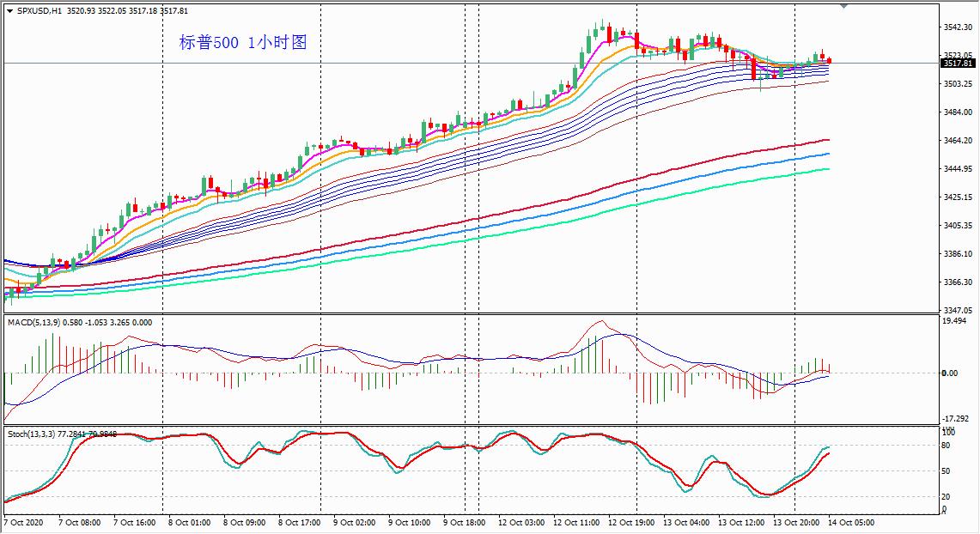Click the 8 Oct 01:00 time label
980x534 pixels.
189,523
